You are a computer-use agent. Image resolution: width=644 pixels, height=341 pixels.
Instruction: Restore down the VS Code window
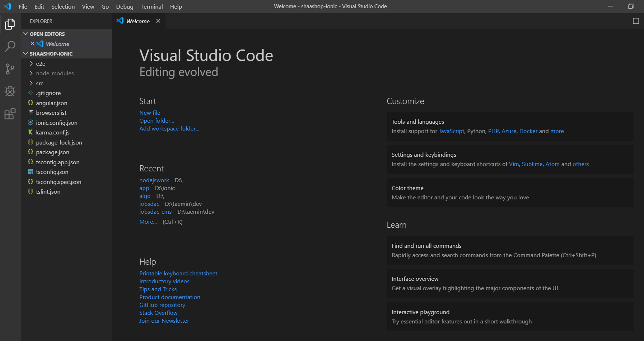tap(631, 6)
